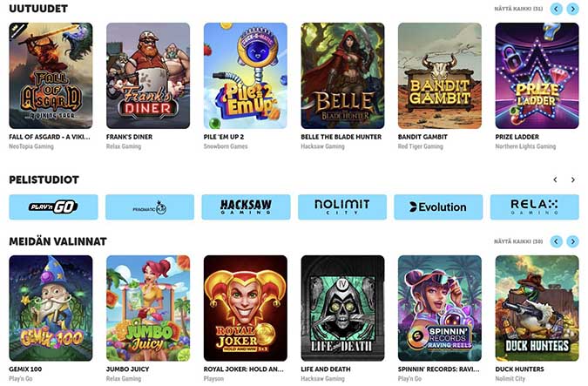Choose the Nolimit City studio logo
588x386 pixels.
[x=342, y=207]
